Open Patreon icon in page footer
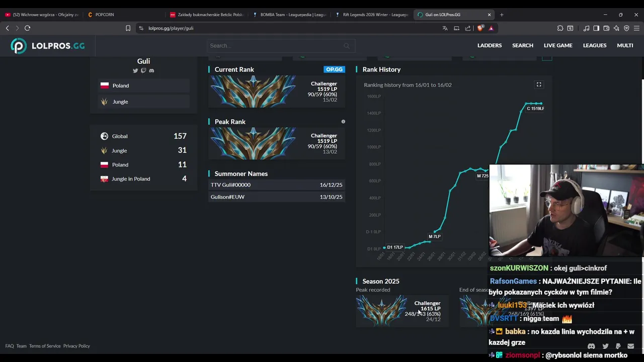This screenshot has height=362, width=644. (x=618, y=346)
